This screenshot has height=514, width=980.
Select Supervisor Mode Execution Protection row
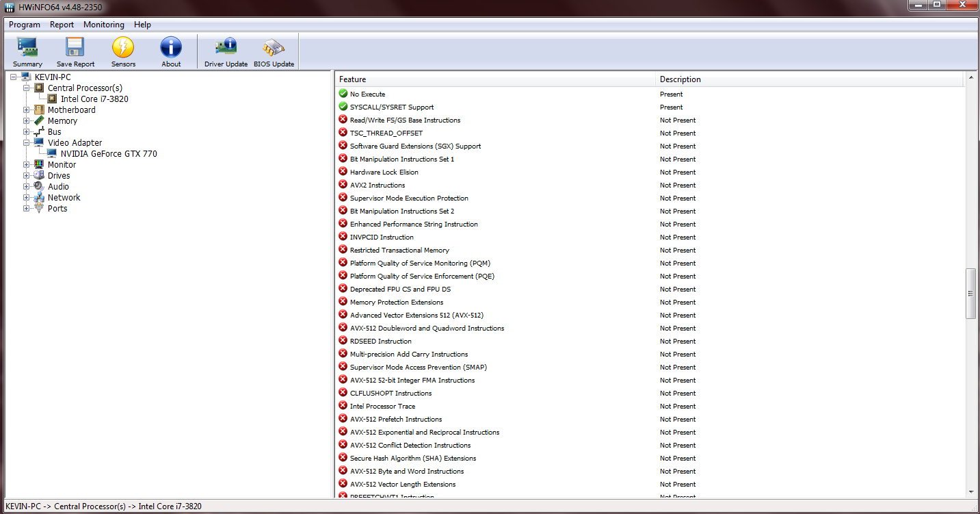(650, 198)
